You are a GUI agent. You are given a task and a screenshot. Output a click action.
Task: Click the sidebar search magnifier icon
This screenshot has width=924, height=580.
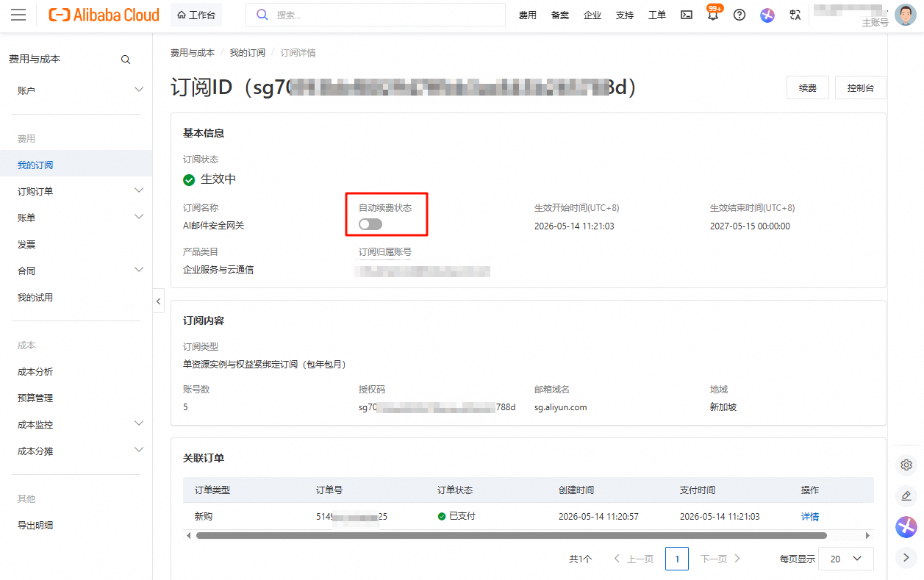(x=126, y=60)
